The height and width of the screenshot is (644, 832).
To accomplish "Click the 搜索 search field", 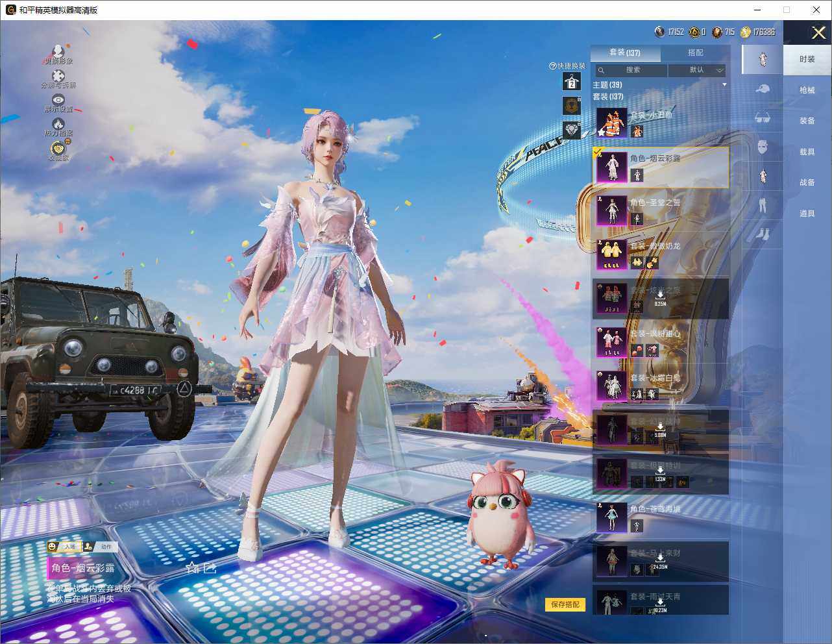I will pyautogui.click(x=631, y=70).
